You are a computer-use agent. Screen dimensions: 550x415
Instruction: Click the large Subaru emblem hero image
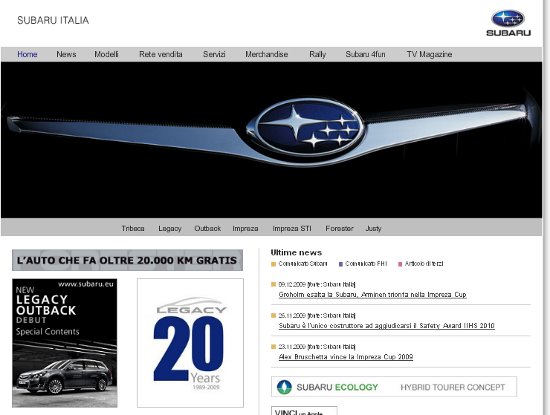pos(271,140)
